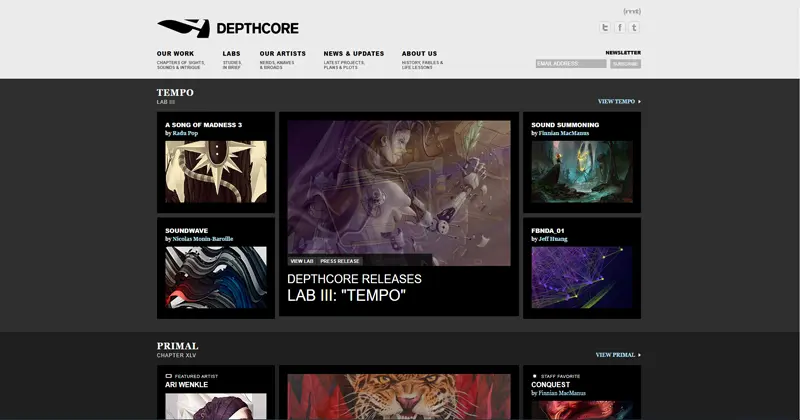Click the Tempo section heading

point(175,92)
